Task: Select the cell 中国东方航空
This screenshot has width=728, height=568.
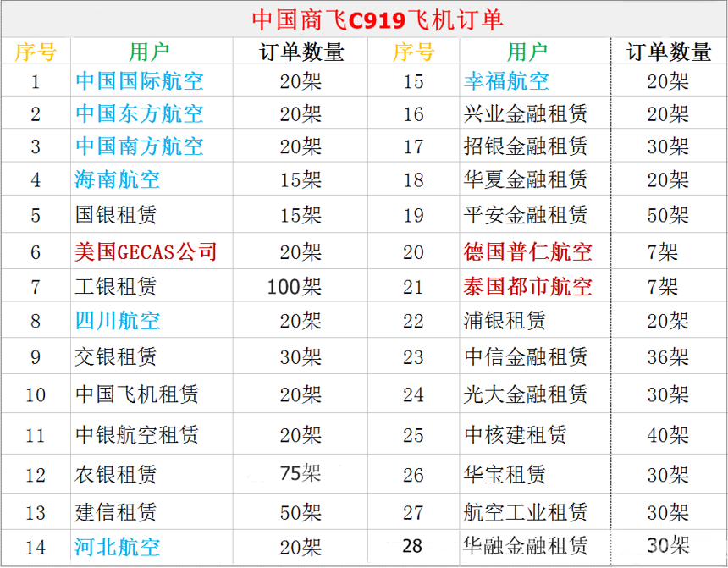Action: (x=152, y=113)
